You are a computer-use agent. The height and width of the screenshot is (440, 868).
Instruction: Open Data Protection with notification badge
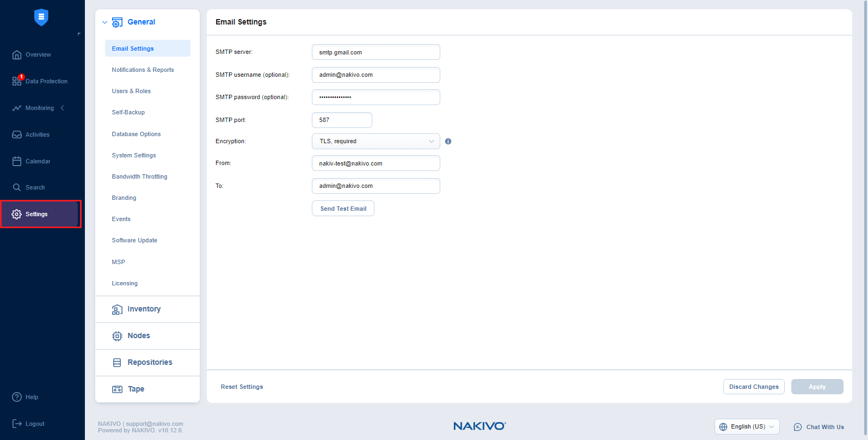coord(17,81)
